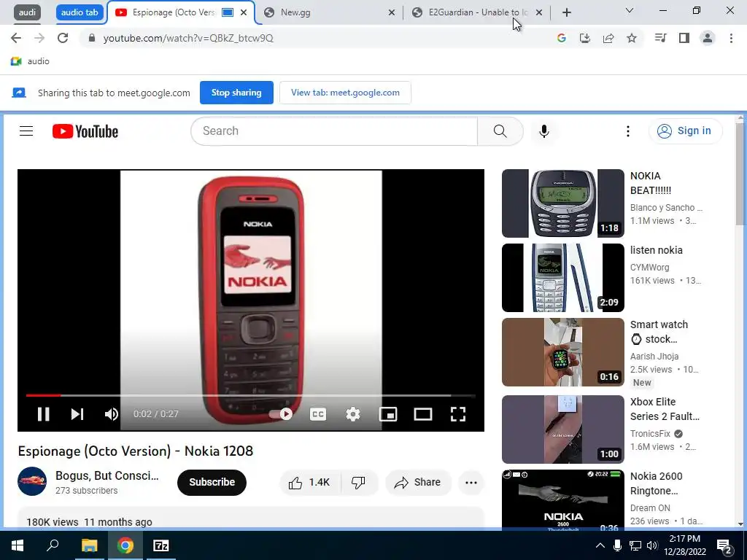Click View tab: meet.google.com
This screenshot has width=747, height=560.
point(345,93)
